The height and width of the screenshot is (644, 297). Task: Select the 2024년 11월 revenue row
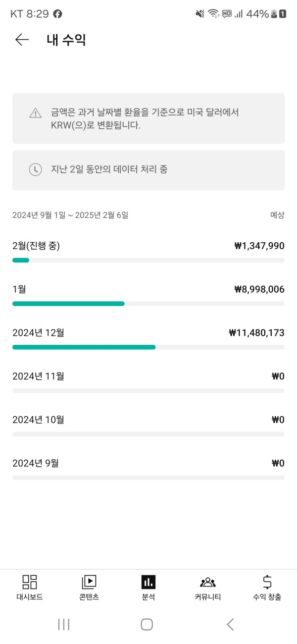click(x=148, y=376)
